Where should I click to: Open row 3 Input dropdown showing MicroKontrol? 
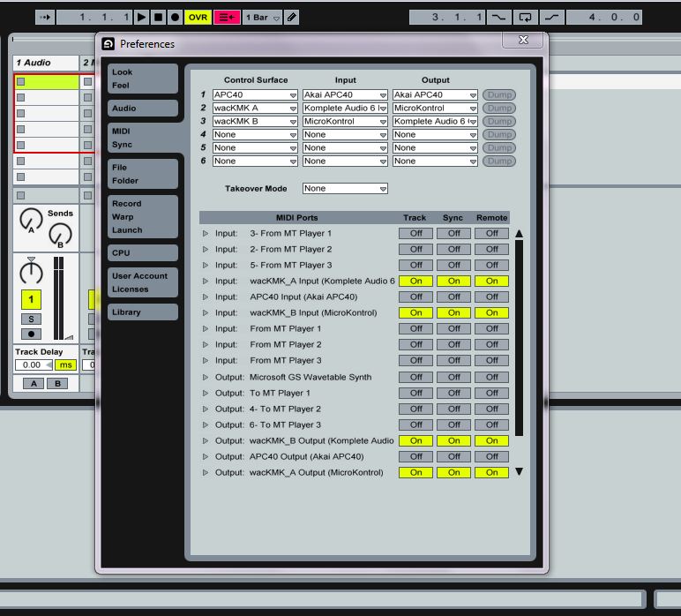coord(345,121)
